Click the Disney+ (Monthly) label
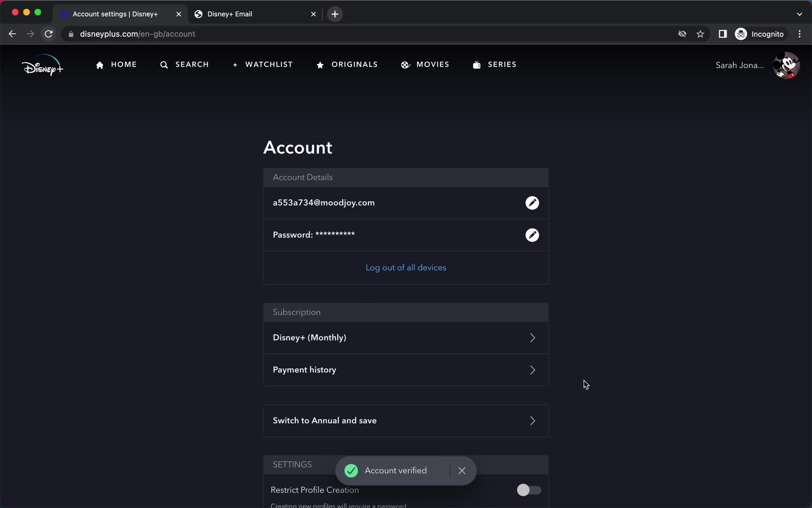 [x=310, y=338]
